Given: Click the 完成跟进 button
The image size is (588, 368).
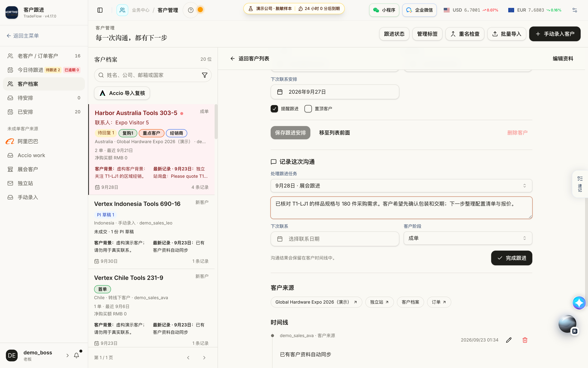Looking at the screenshot, I should 511,258.
